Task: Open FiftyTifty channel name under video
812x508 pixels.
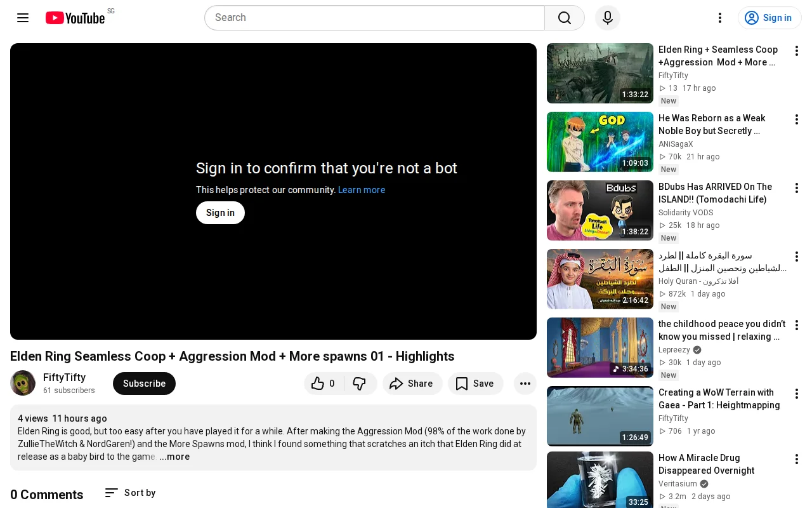Action: pyautogui.click(x=64, y=377)
